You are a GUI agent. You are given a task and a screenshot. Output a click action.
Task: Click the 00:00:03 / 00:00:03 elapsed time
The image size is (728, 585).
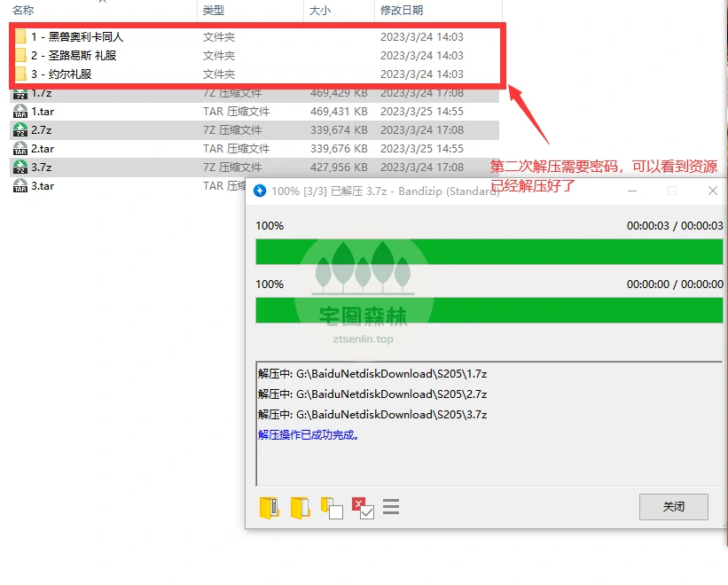pos(675,225)
